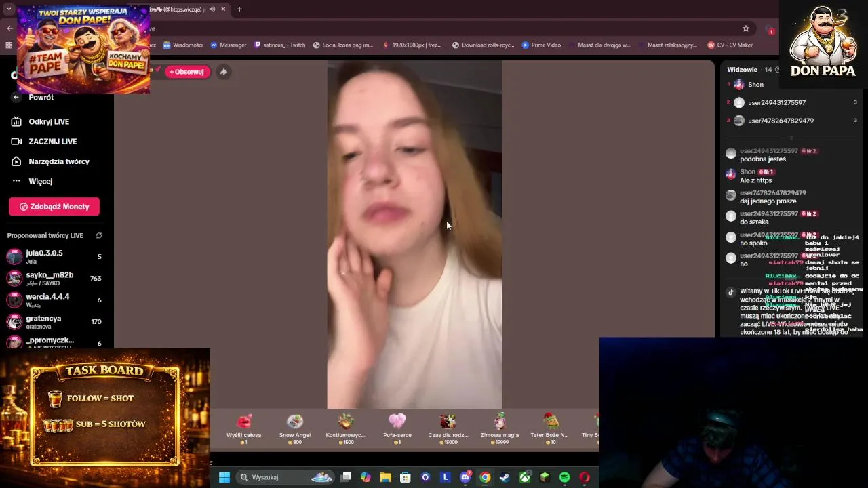This screenshot has height=488, width=868.
Task: Switch to Chrome on the taskbar
Action: (485, 477)
